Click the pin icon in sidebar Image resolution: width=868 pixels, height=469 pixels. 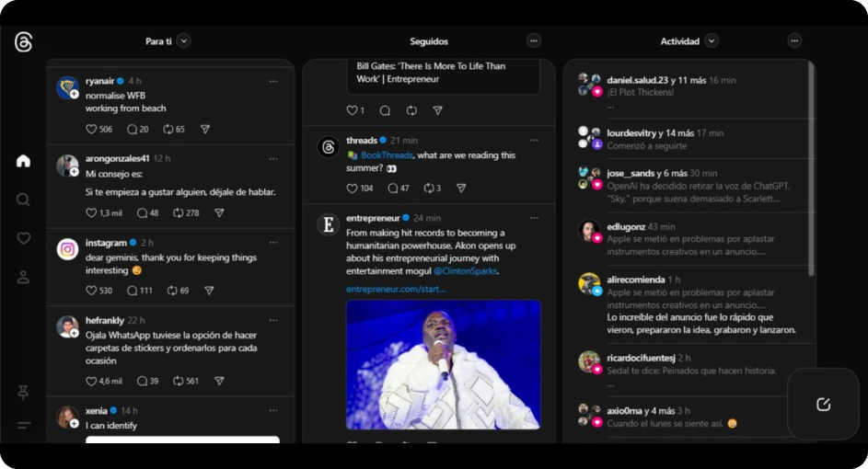[x=23, y=392]
